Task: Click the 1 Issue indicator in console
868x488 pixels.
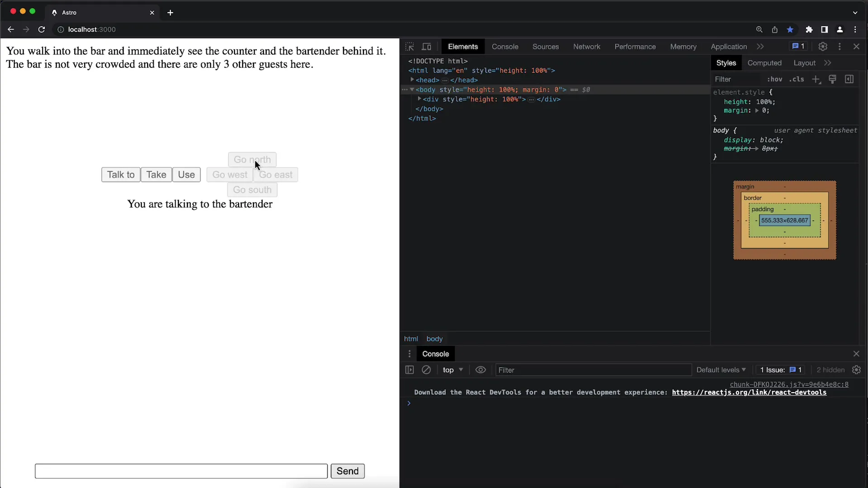Action: 781,370
